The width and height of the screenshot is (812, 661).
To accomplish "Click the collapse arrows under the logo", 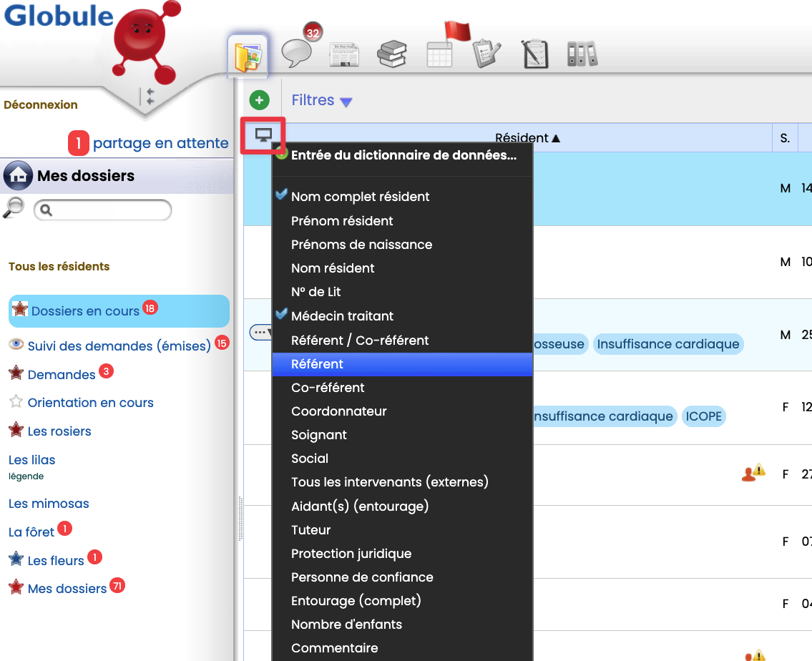I will click(x=150, y=97).
